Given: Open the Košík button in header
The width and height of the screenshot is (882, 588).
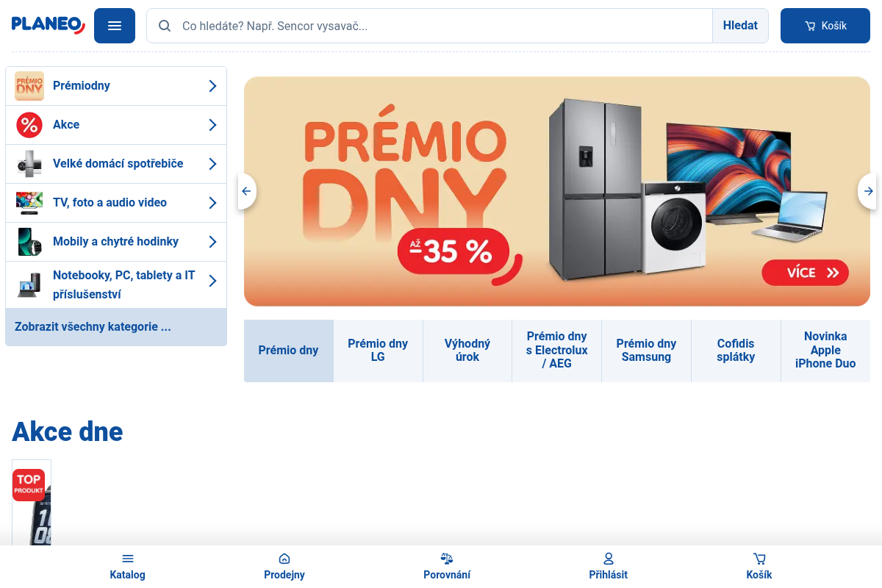Looking at the screenshot, I should click(825, 26).
